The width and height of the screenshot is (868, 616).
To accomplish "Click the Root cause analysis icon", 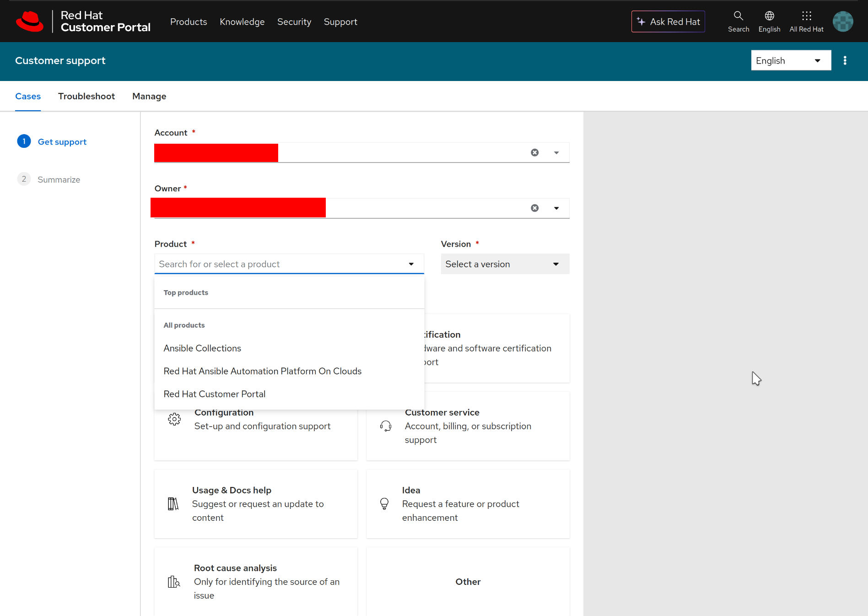I will click(174, 582).
